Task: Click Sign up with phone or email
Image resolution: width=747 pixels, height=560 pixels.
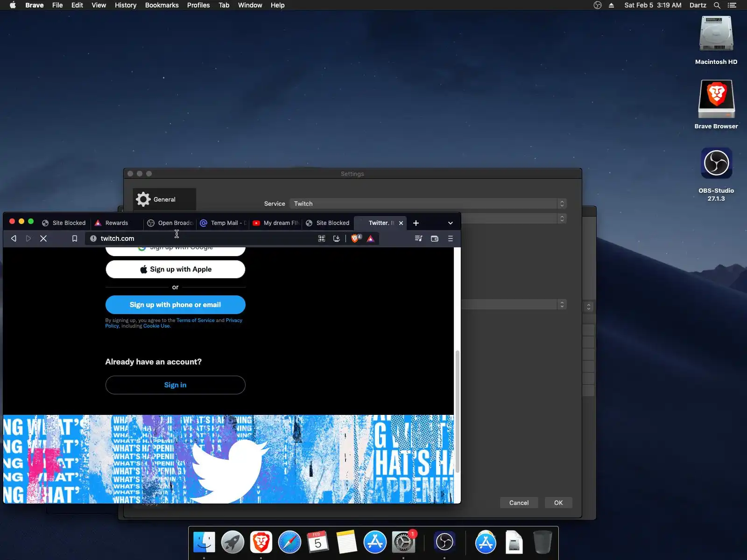Action: pyautogui.click(x=176, y=305)
